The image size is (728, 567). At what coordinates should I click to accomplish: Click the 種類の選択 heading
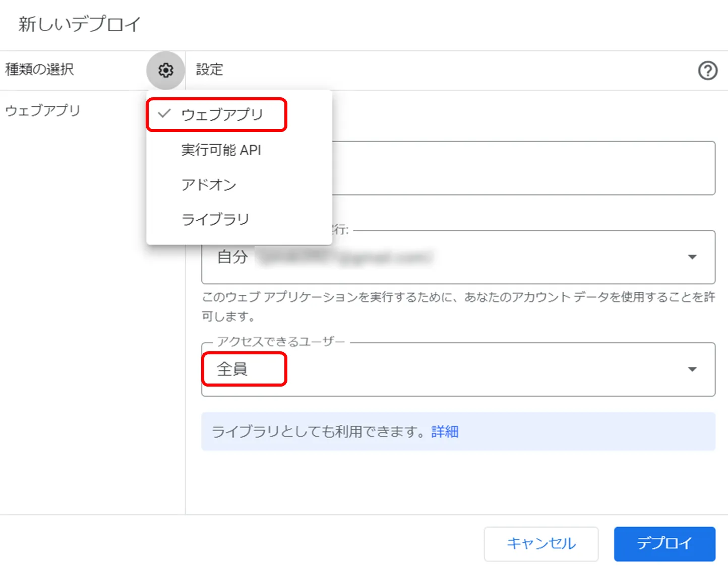39,69
